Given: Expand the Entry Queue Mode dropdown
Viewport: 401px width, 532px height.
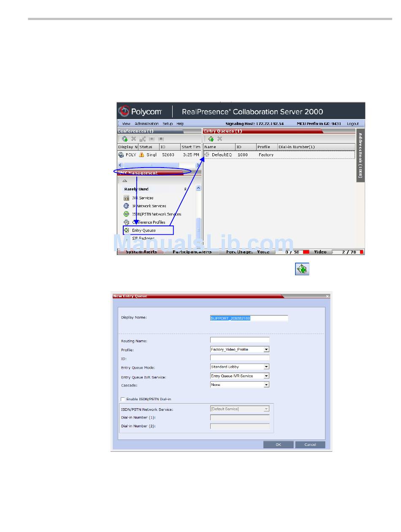Looking at the screenshot, I should click(266, 367).
